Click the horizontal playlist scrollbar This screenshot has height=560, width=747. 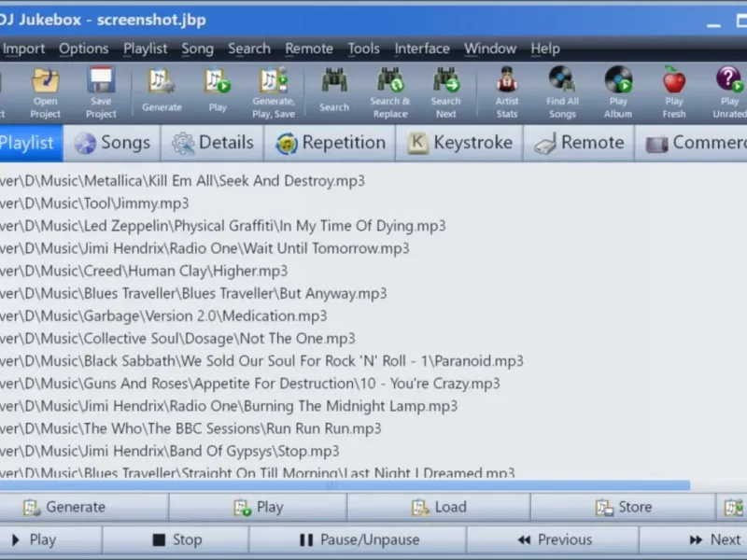pyautogui.click(x=345, y=485)
